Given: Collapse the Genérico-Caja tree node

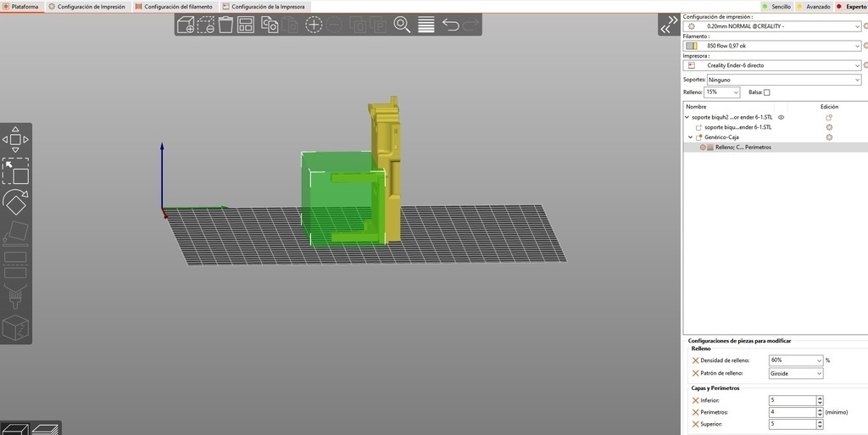Looking at the screenshot, I should tap(690, 137).
